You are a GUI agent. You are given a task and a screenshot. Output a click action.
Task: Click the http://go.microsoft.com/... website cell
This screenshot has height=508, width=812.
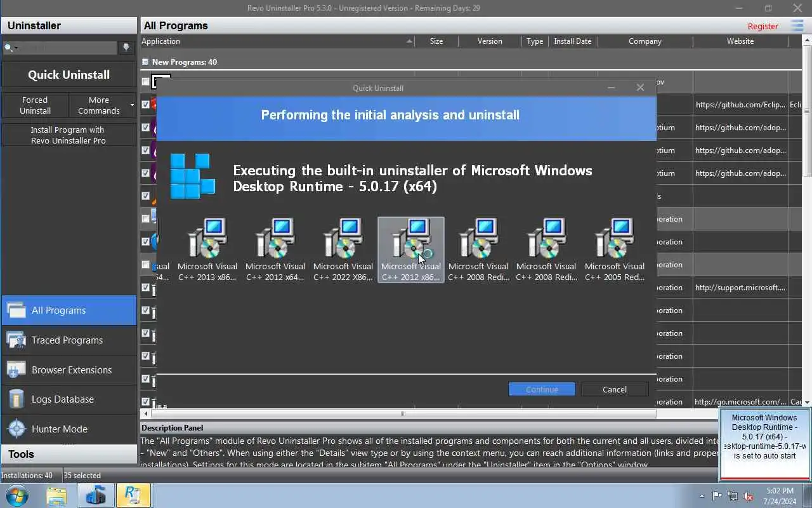pos(740,402)
